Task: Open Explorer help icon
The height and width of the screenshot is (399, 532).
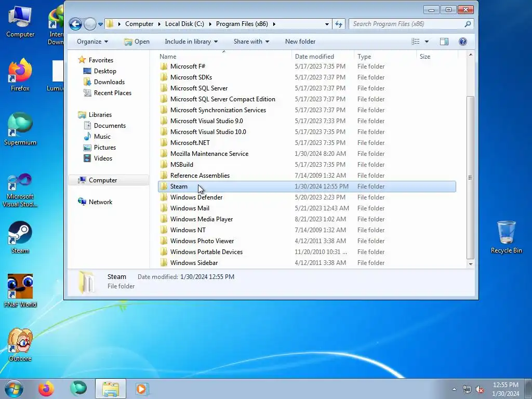Action: coord(463,42)
